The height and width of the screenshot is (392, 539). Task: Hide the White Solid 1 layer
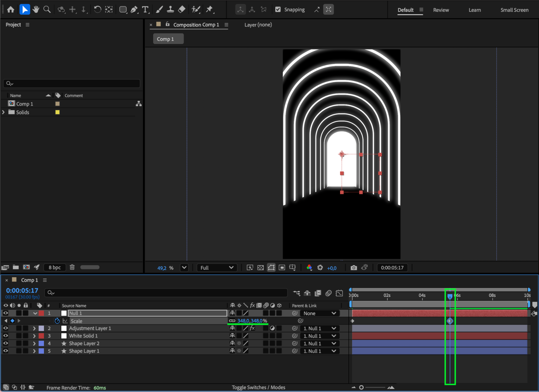tap(5, 336)
